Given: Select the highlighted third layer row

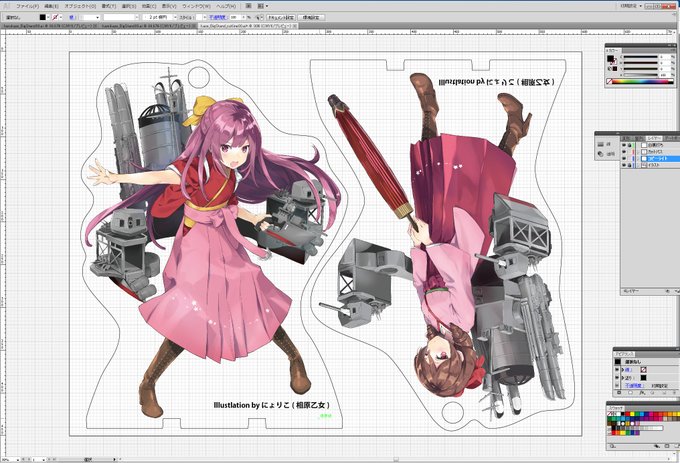Looking at the screenshot, I should (658, 158).
